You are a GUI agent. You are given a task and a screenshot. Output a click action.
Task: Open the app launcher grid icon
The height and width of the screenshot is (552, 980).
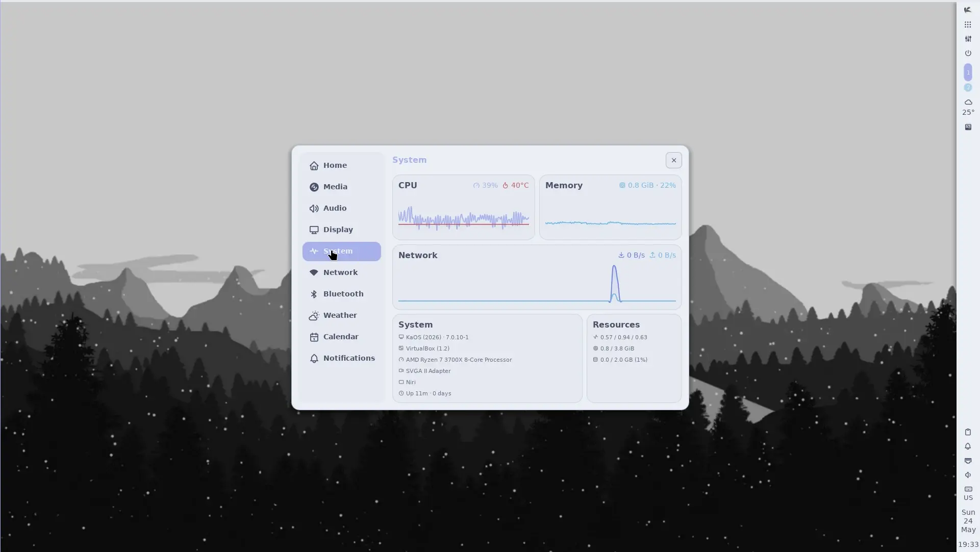pyautogui.click(x=968, y=24)
